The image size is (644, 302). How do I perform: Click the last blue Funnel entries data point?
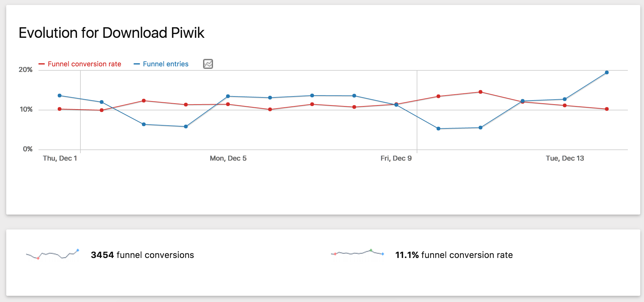[607, 73]
